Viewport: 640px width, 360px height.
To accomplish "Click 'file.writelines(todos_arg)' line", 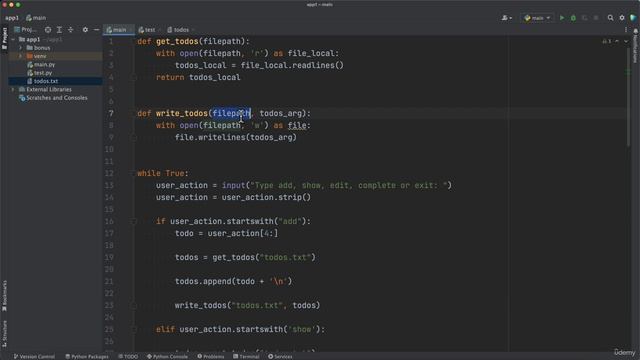I will [236, 138].
